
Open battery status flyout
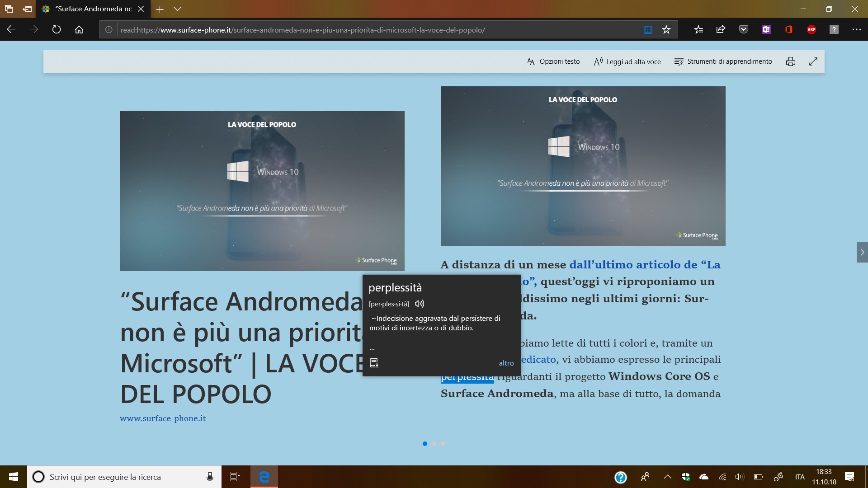[x=758, y=477]
